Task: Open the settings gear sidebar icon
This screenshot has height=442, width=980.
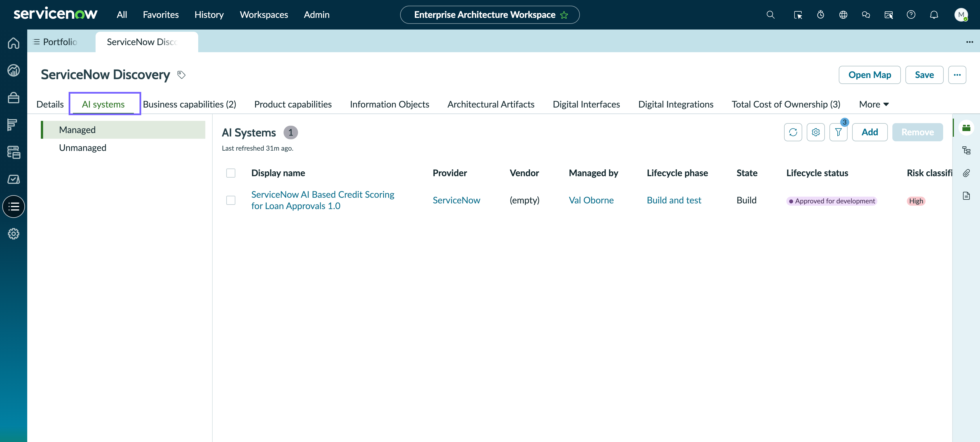Action: [14, 234]
